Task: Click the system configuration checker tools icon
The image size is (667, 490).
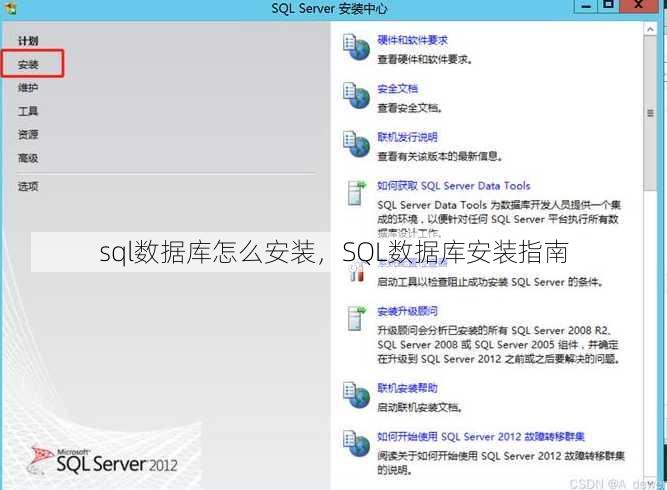Action: [x=356, y=271]
